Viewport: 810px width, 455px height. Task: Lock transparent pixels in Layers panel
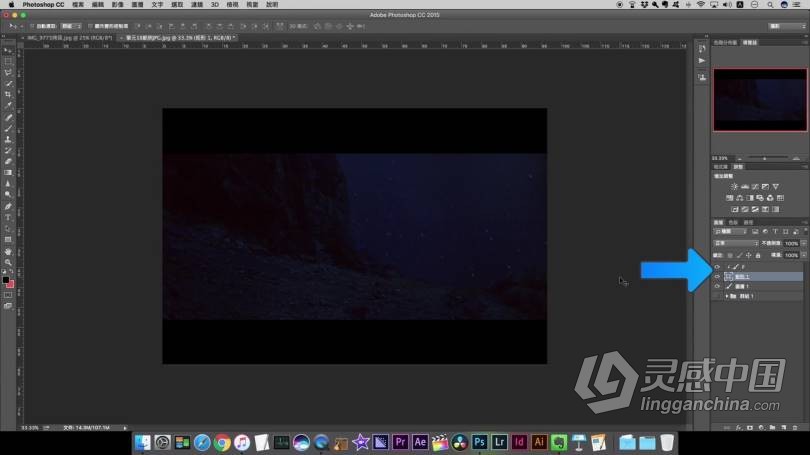(730, 255)
